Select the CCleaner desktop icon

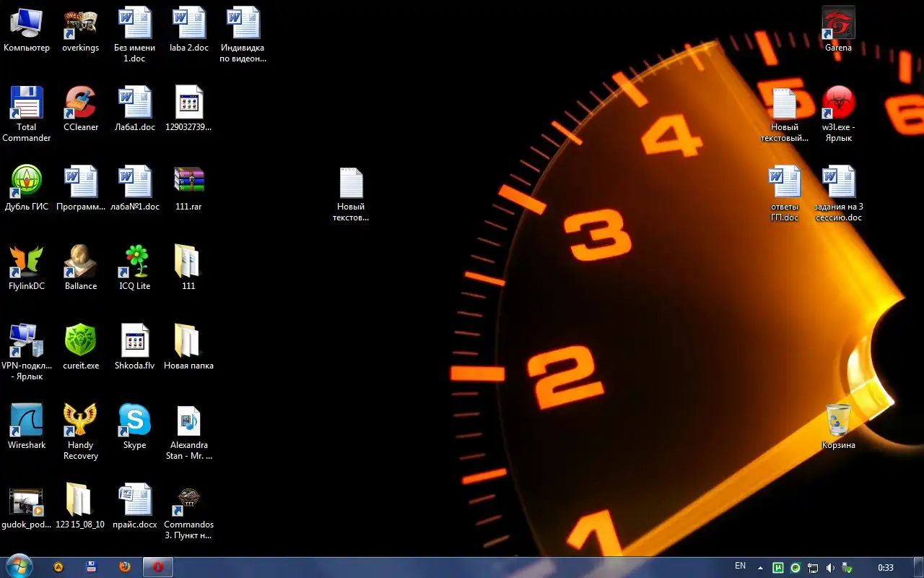(x=81, y=103)
